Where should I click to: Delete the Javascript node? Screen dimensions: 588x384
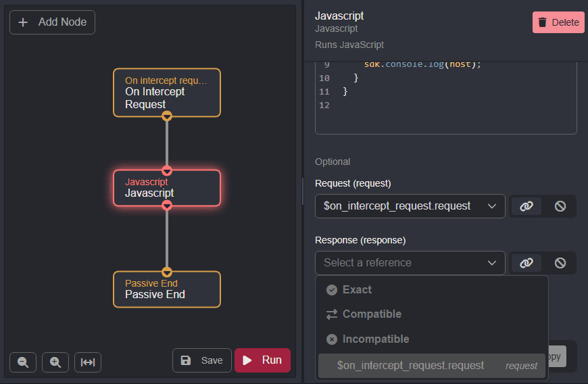click(x=558, y=22)
